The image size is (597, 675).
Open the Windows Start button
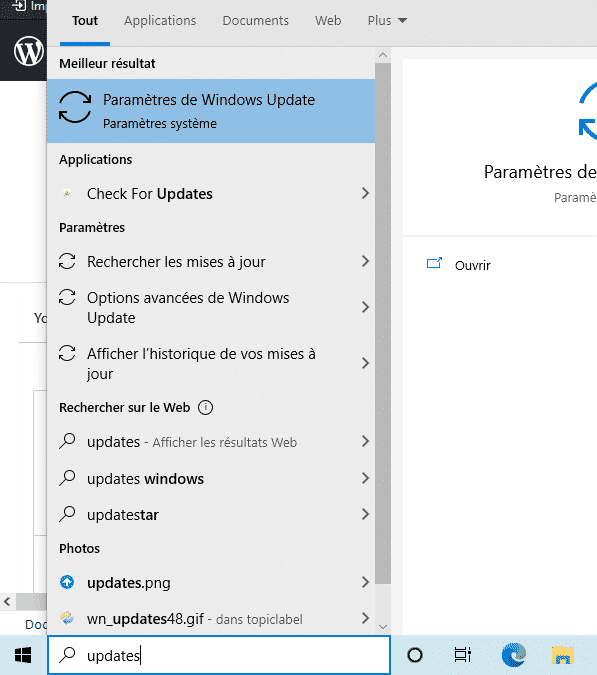pyautogui.click(x=23, y=655)
